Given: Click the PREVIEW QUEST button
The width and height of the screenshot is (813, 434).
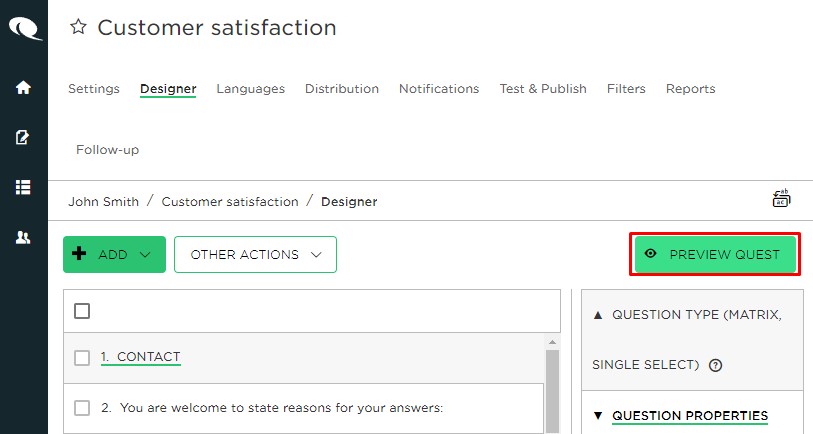Looking at the screenshot, I should click(x=716, y=255).
